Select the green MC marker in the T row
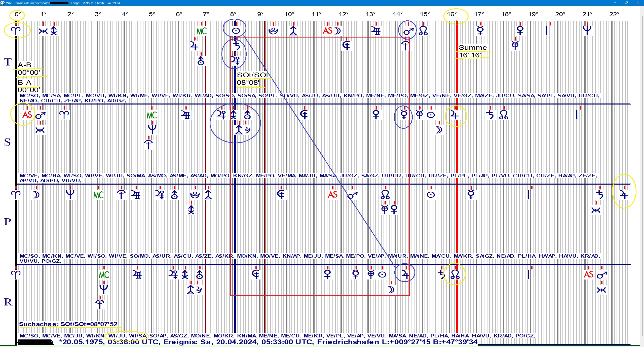This screenshot has width=644, height=347. click(x=202, y=31)
